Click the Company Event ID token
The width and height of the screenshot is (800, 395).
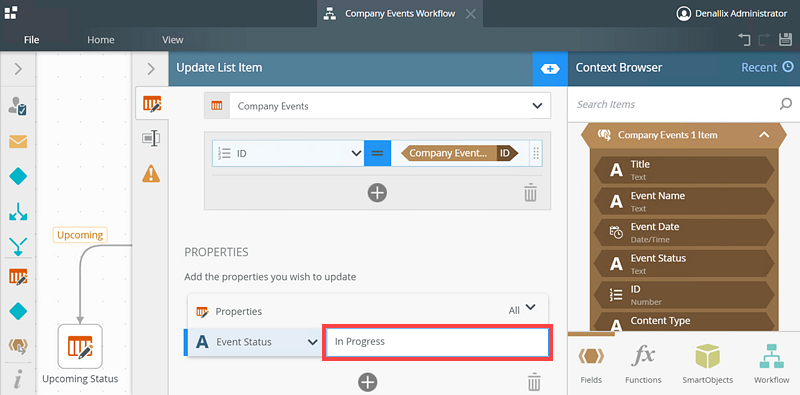tap(460, 153)
